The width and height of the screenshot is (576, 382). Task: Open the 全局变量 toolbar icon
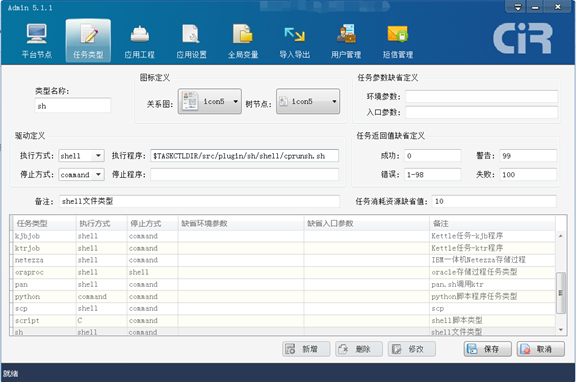click(x=243, y=41)
